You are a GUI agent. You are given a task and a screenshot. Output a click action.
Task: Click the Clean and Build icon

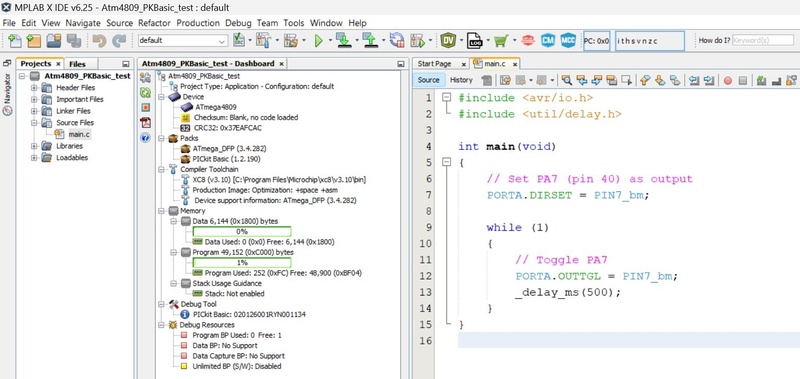point(290,40)
